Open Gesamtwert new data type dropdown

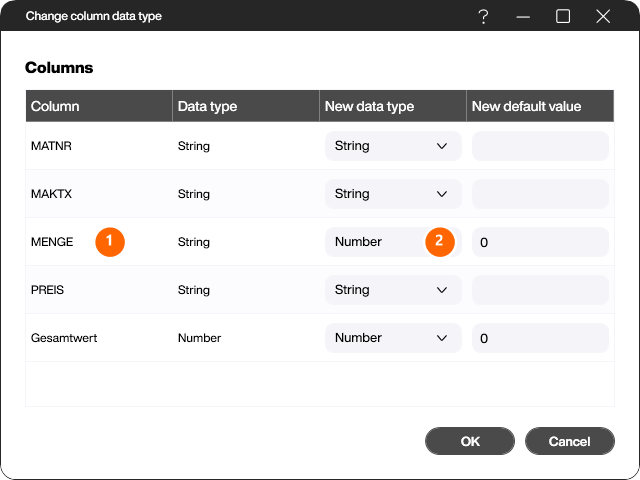point(393,338)
